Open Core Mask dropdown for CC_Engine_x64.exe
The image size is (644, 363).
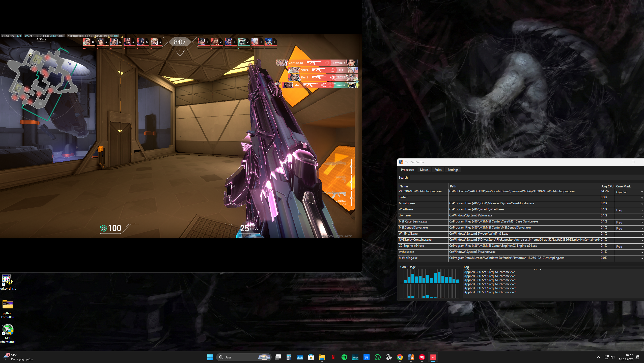pos(642,247)
